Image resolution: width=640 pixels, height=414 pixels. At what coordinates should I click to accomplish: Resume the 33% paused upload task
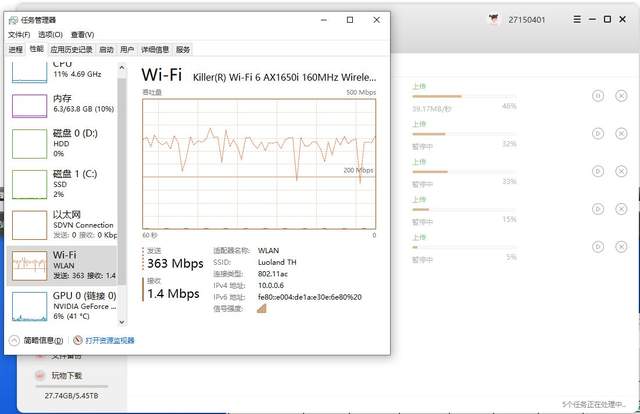coord(598,171)
